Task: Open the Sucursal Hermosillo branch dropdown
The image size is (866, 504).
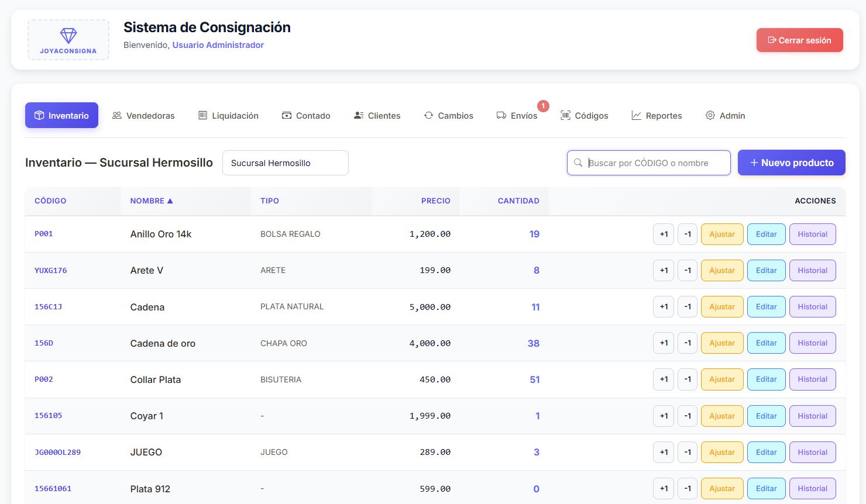Action: tap(286, 163)
